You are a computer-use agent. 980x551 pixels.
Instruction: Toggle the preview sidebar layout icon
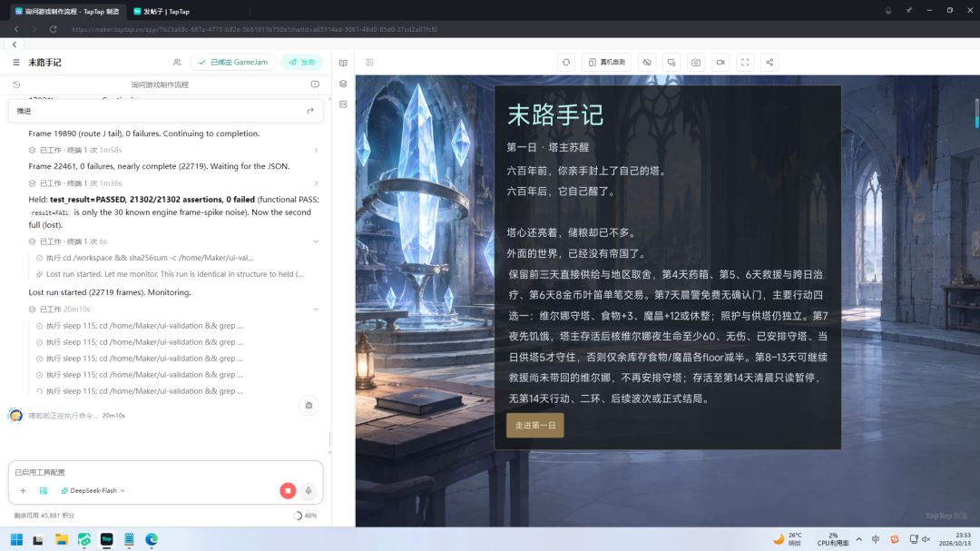tap(370, 63)
